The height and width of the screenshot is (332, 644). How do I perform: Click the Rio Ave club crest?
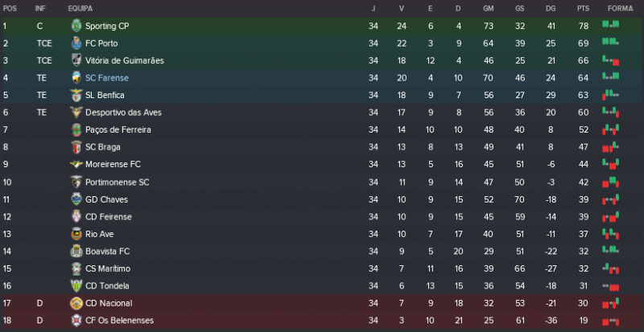point(76,234)
